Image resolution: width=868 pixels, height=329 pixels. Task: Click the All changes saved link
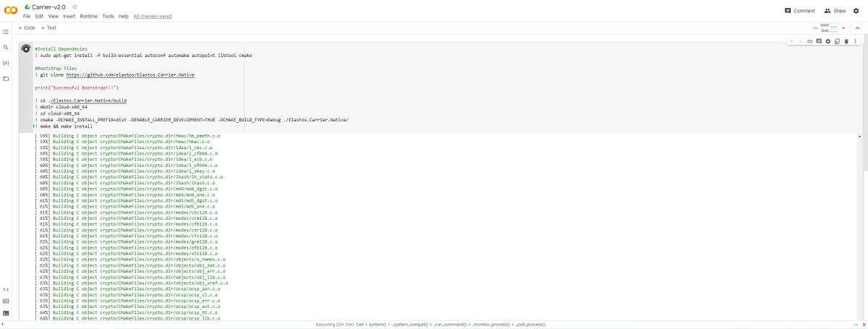[x=153, y=16]
